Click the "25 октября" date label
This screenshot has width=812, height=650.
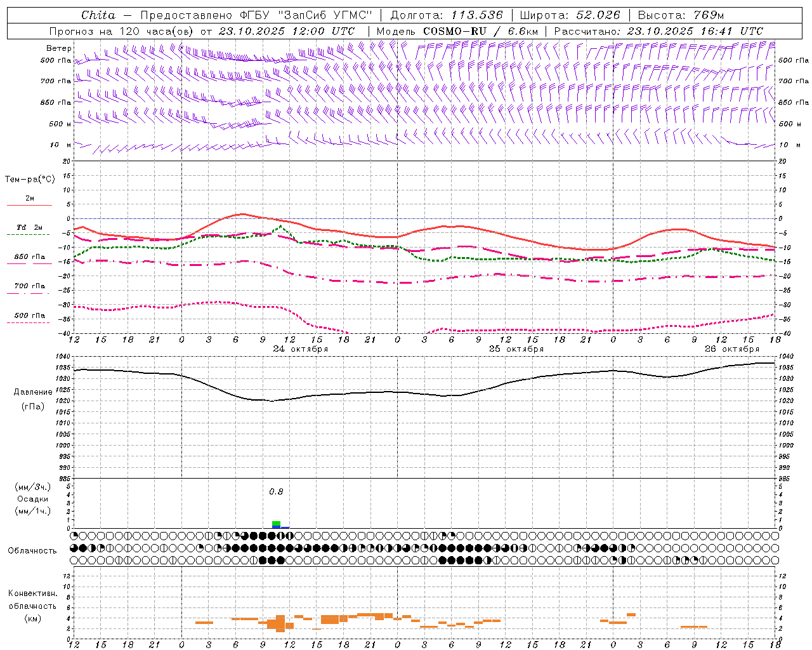point(516,349)
